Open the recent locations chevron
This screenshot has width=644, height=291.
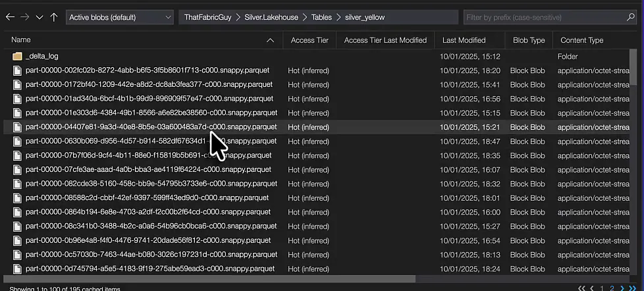click(x=40, y=17)
